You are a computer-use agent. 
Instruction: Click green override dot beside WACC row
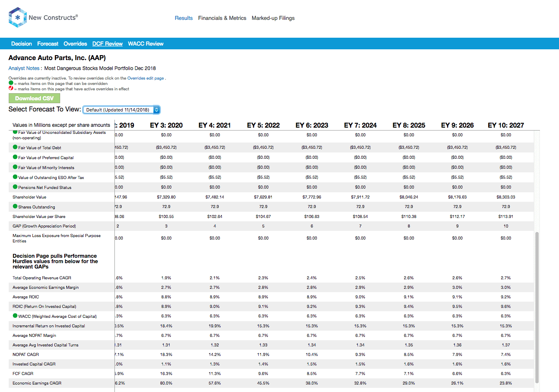[15, 316]
